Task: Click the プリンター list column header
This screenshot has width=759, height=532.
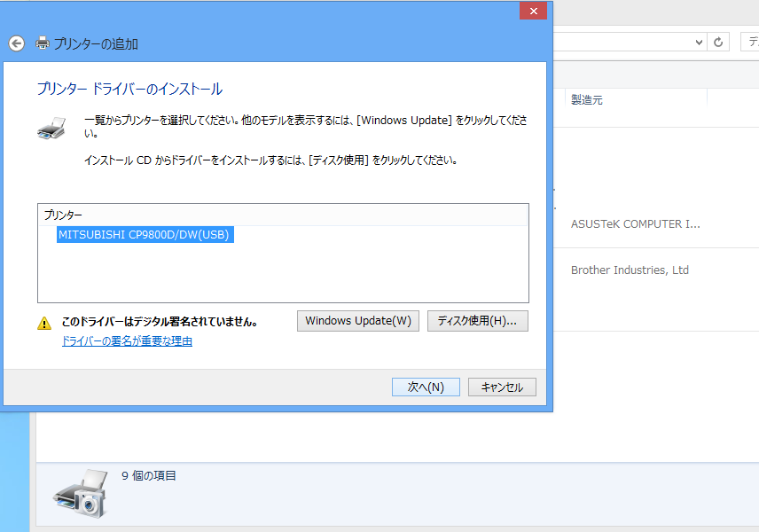Action: pyautogui.click(x=283, y=215)
